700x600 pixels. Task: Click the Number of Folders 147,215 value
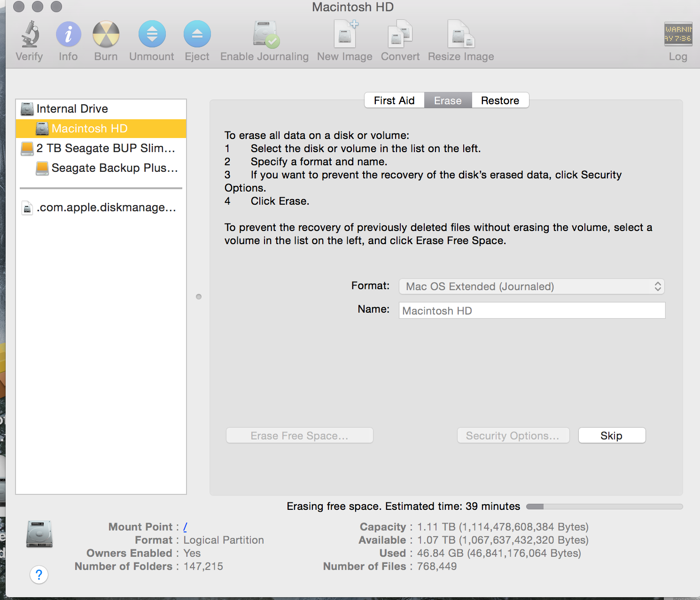(203, 566)
